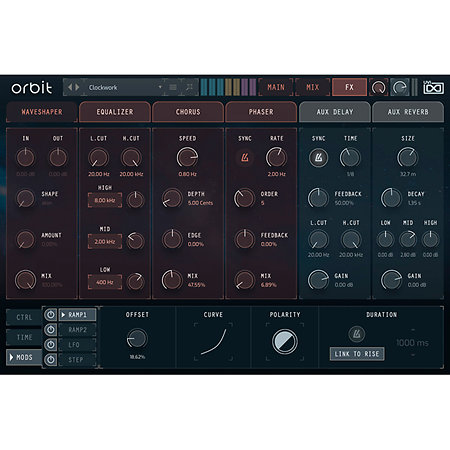Toggle the Aux Delay SYNC metronome button
Viewport: 450px width, 450px height.
coord(318,158)
